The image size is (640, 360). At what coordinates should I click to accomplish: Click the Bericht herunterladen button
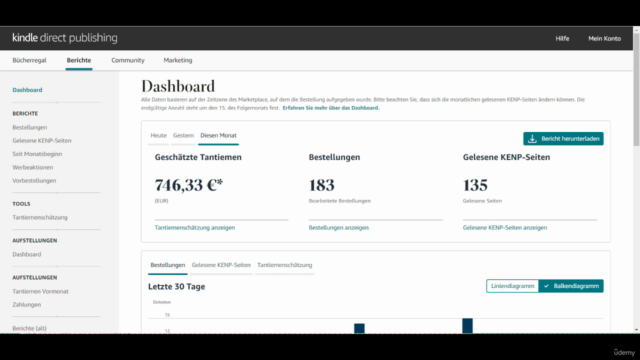click(563, 139)
